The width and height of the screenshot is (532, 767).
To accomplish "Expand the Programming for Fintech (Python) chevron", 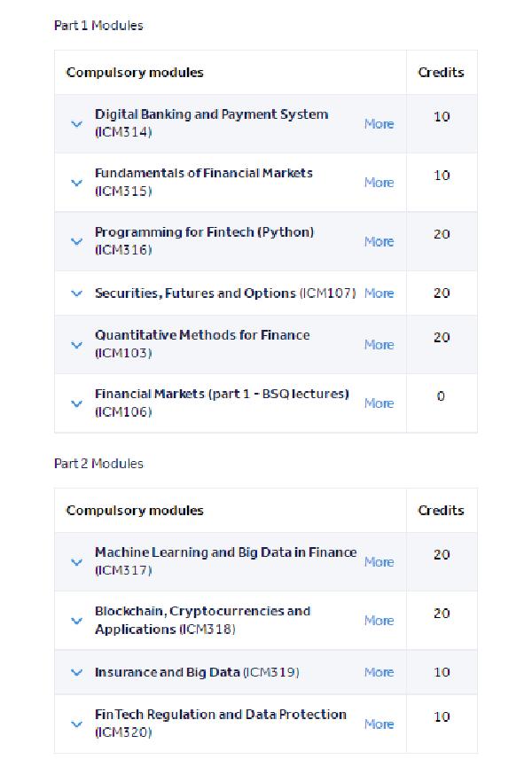I will tap(77, 242).
